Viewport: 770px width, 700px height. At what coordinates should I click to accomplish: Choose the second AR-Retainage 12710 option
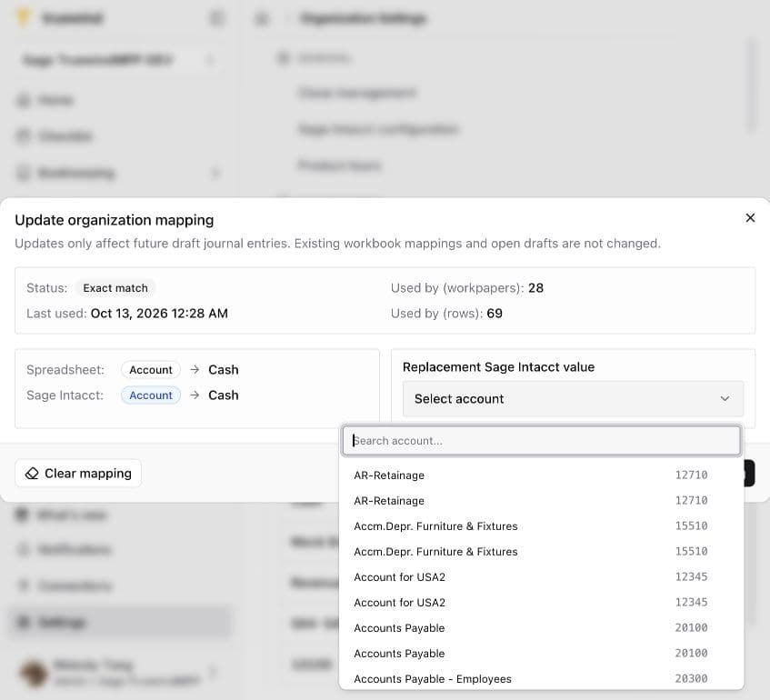pyautogui.click(x=541, y=501)
